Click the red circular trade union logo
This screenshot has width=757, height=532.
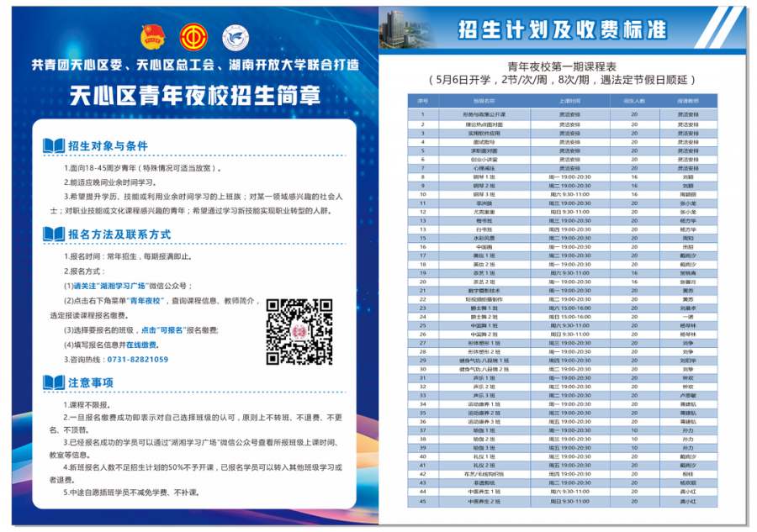point(193,37)
